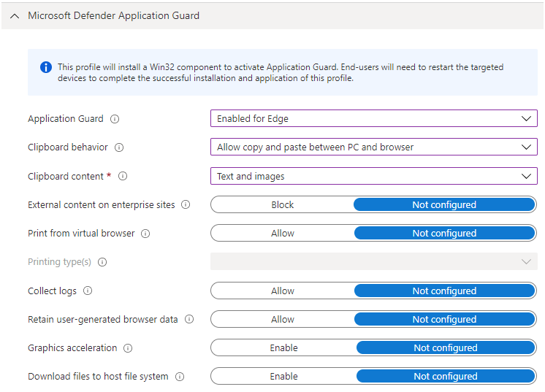
Task: Click info icon for Retain user-generated browser data
Action: tap(189, 320)
